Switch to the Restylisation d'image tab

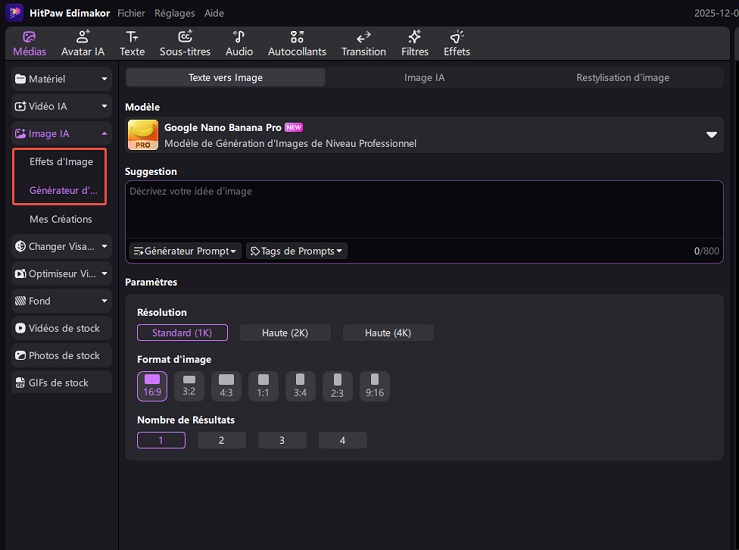coord(622,77)
